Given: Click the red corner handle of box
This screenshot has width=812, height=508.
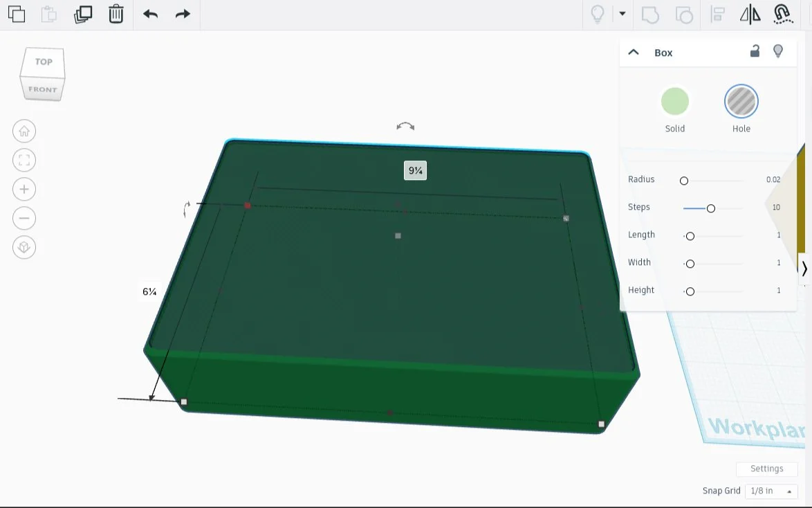Looking at the screenshot, I should pos(248,206).
